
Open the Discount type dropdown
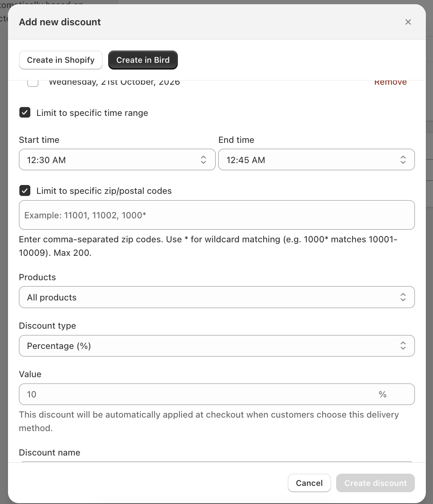[217, 346]
